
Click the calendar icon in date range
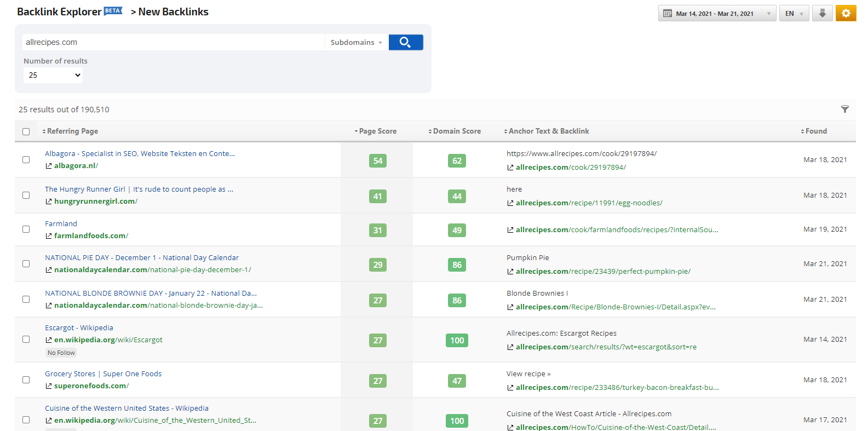pos(668,14)
